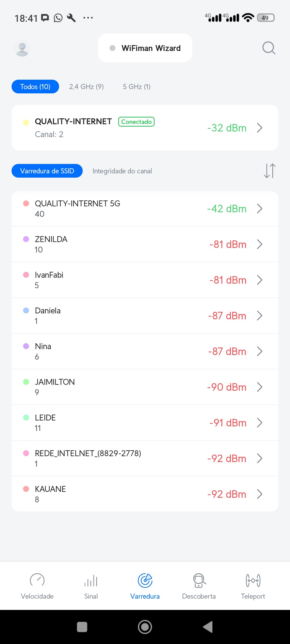Switch to Integridade do canal tab
Image resolution: width=290 pixels, height=644 pixels.
(122, 171)
